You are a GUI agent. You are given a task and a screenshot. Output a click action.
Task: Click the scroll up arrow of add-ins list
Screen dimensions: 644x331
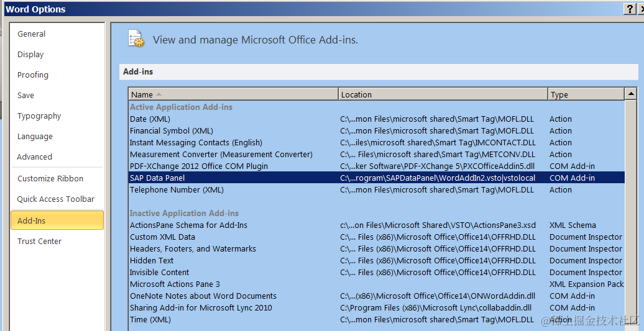[x=631, y=94]
